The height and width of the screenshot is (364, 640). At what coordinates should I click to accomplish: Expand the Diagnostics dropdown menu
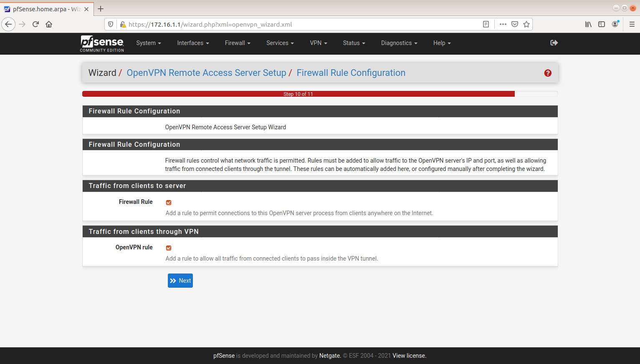[x=399, y=43]
